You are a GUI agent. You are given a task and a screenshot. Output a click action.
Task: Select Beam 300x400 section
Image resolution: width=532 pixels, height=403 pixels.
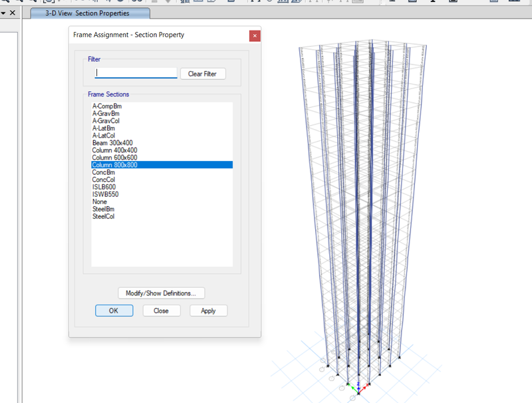(162, 143)
